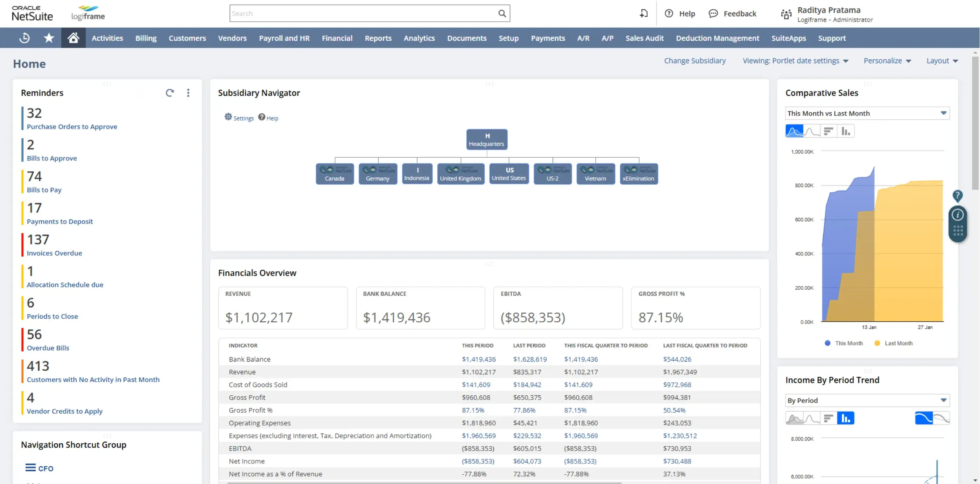Open the recent records clock icon

point(24,38)
